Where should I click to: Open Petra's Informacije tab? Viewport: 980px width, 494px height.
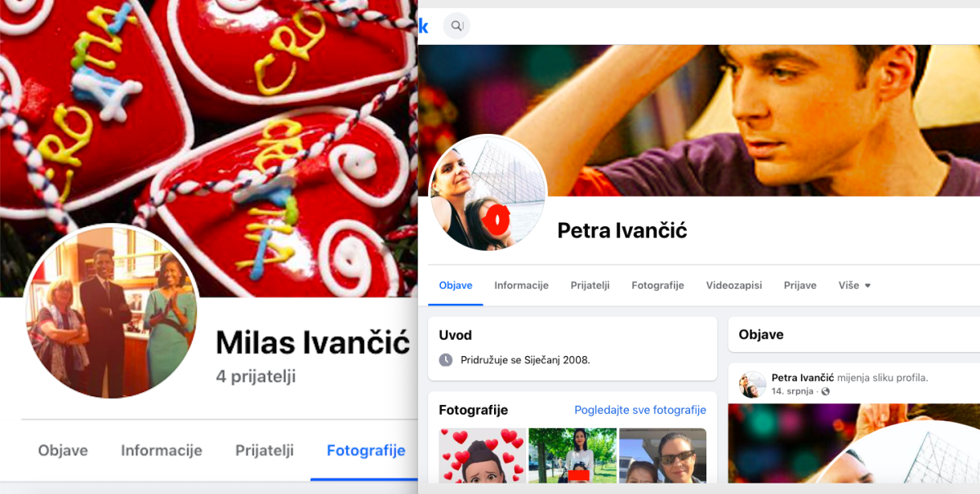coord(521,286)
